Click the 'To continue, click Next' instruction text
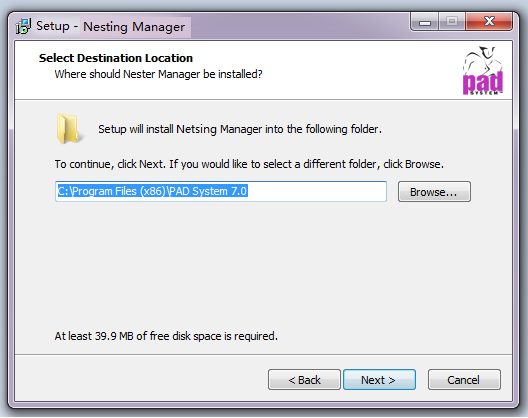 point(249,164)
